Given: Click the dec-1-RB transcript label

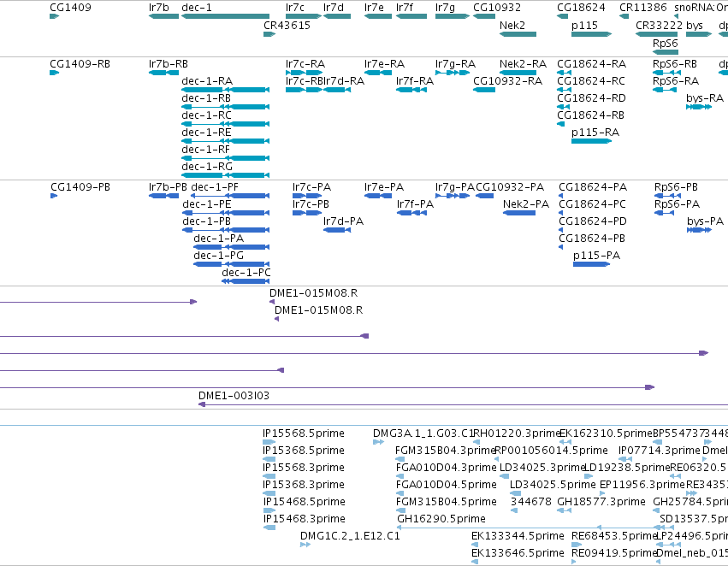Looking at the screenshot, I should [206, 98].
